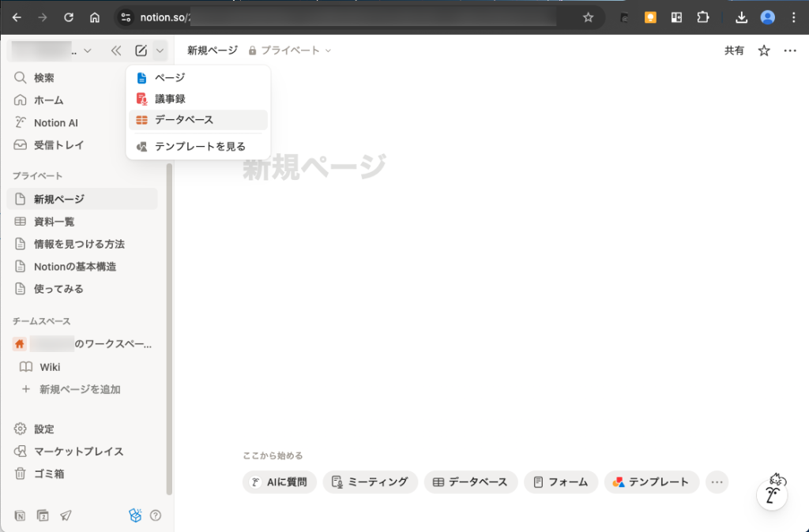The image size is (809, 532).
Task: Open the Notion AI floating assistant button
Action: pos(772,495)
